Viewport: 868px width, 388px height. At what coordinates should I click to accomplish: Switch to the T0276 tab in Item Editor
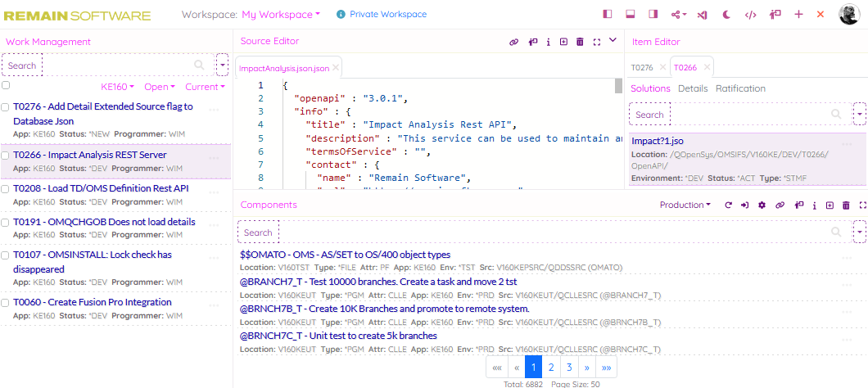tap(642, 68)
